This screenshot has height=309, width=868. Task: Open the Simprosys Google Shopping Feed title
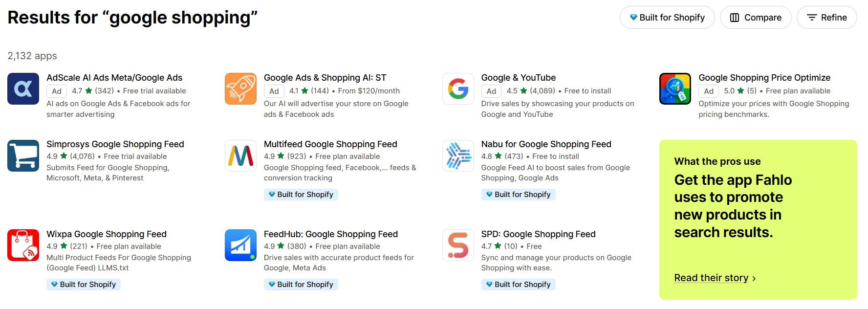click(x=115, y=144)
